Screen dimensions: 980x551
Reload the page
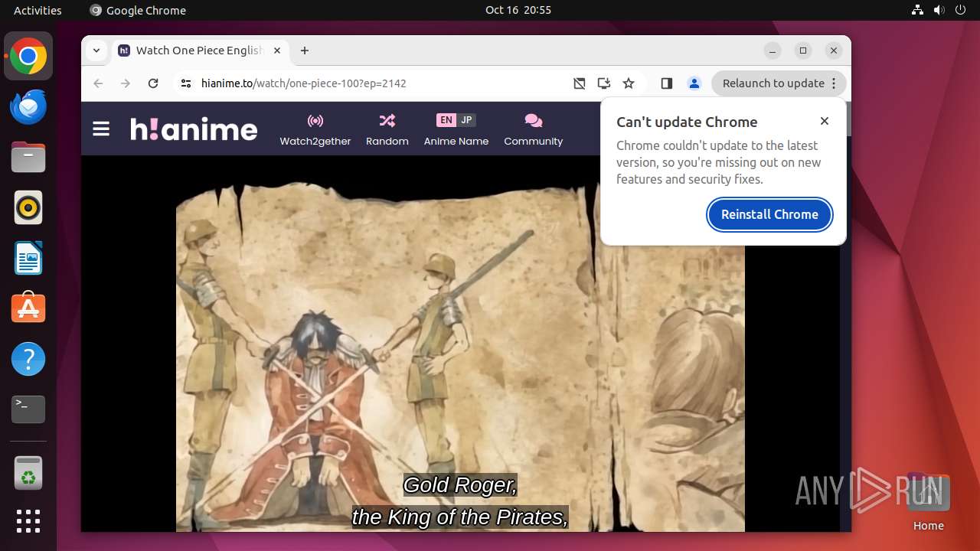pyautogui.click(x=153, y=83)
